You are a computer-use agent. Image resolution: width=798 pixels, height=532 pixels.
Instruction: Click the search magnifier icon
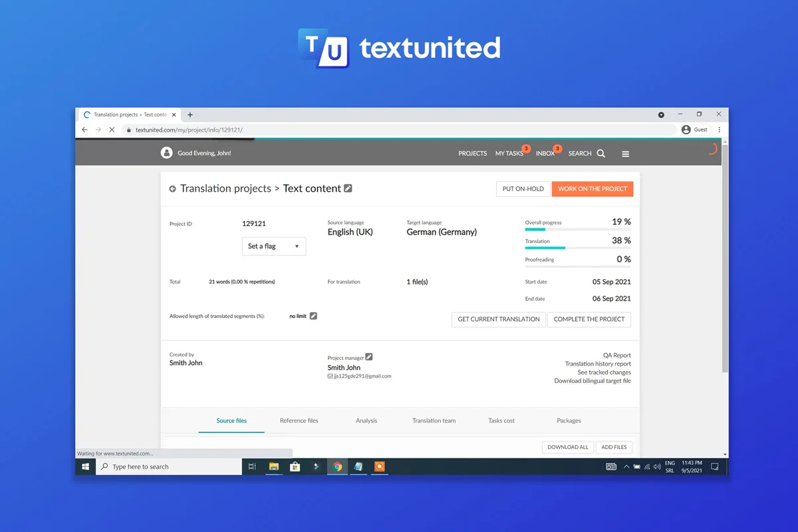pos(601,154)
